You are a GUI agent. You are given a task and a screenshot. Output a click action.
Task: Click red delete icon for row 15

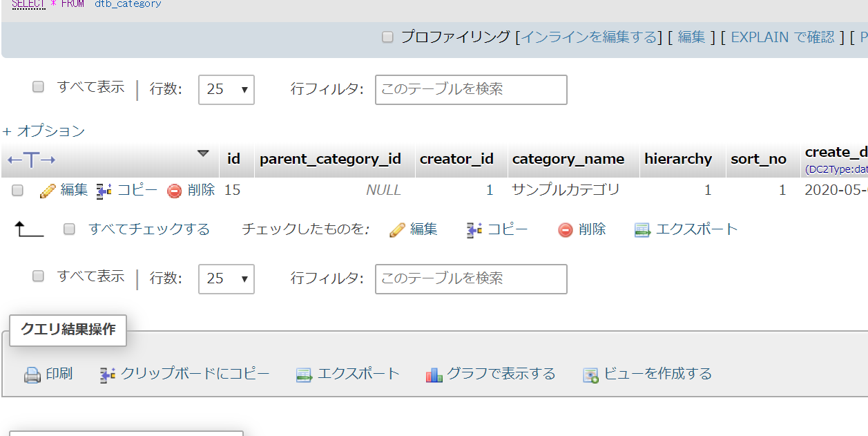[x=175, y=191]
